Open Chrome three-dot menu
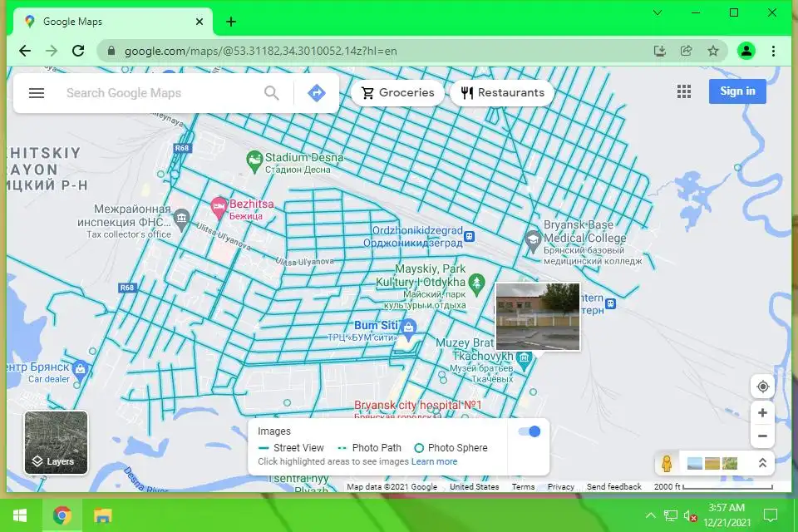Image resolution: width=798 pixels, height=532 pixels. click(773, 51)
